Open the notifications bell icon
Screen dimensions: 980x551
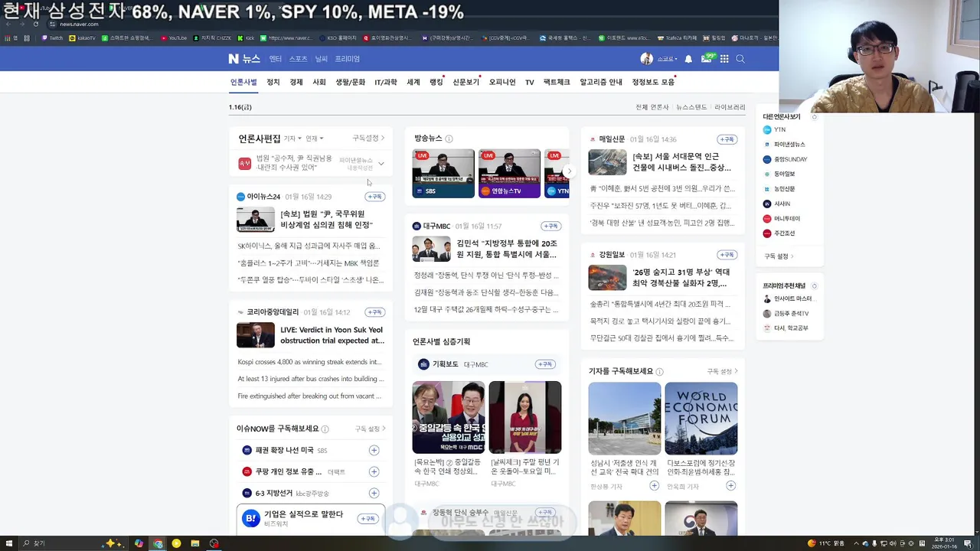pos(688,59)
